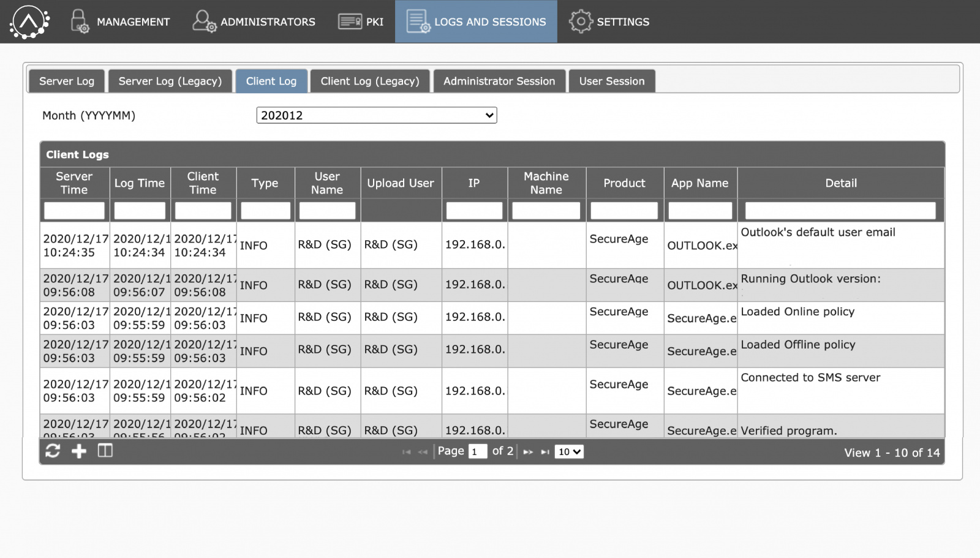Switch to Administrator Session tab
The image size is (980, 558).
pos(499,81)
